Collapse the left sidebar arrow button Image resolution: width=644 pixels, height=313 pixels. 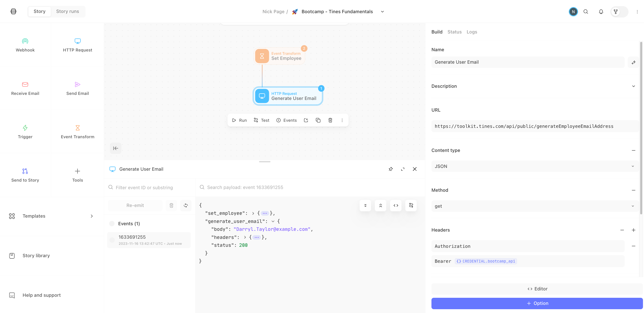tap(116, 148)
